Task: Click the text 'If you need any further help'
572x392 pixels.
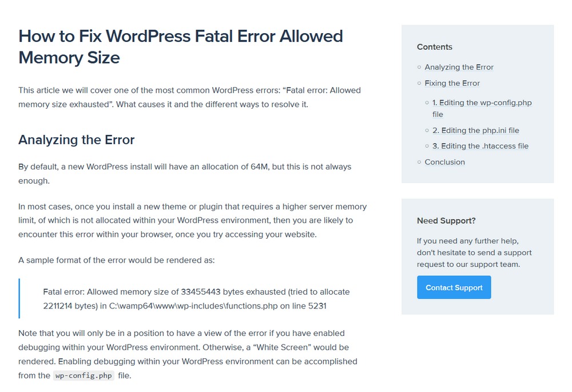Action: (x=474, y=252)
